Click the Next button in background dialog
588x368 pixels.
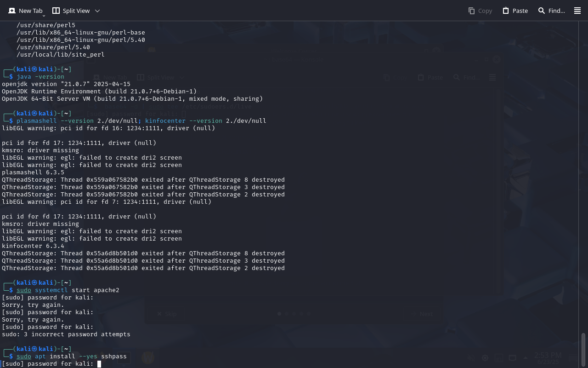tap(422, 314)
